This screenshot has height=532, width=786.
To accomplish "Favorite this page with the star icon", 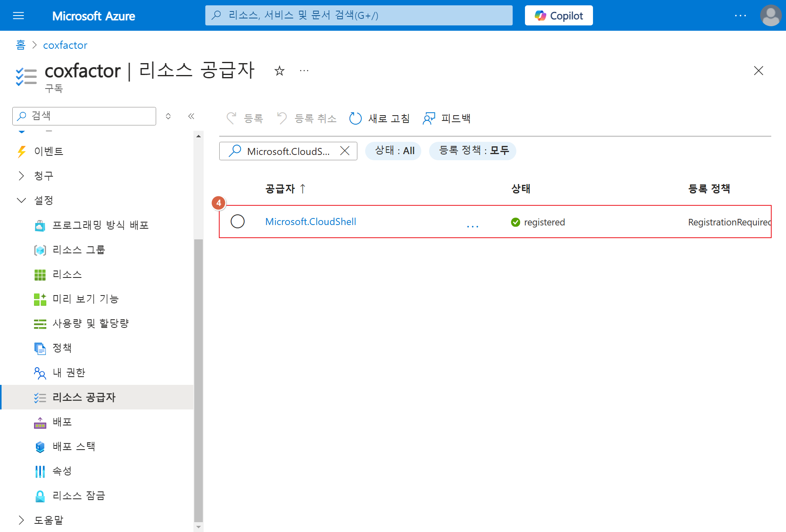I will (x=279, y=71).
